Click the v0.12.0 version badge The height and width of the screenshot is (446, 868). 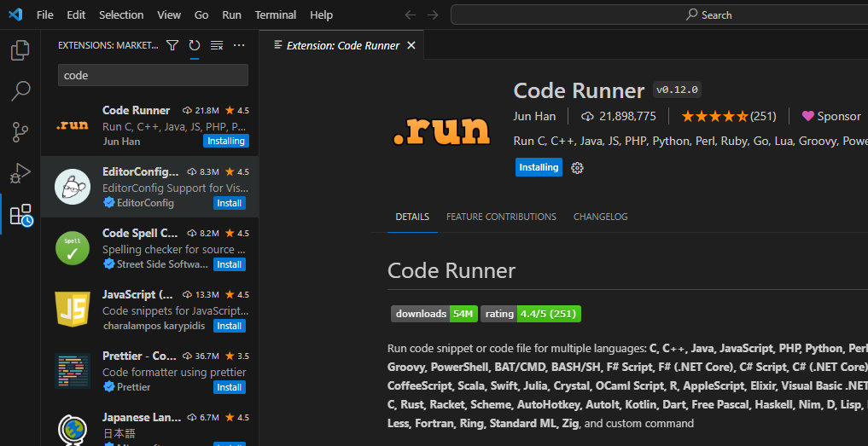677,90
